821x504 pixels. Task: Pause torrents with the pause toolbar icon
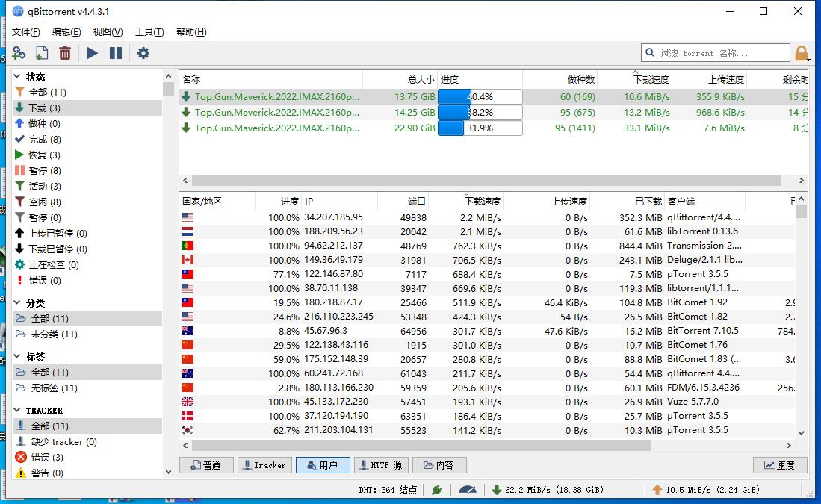click(x=116, y=53)
